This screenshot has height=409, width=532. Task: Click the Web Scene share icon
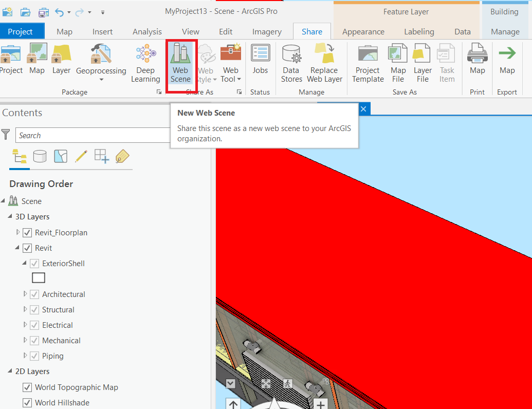pyautogui.click(x=181, y=62)
